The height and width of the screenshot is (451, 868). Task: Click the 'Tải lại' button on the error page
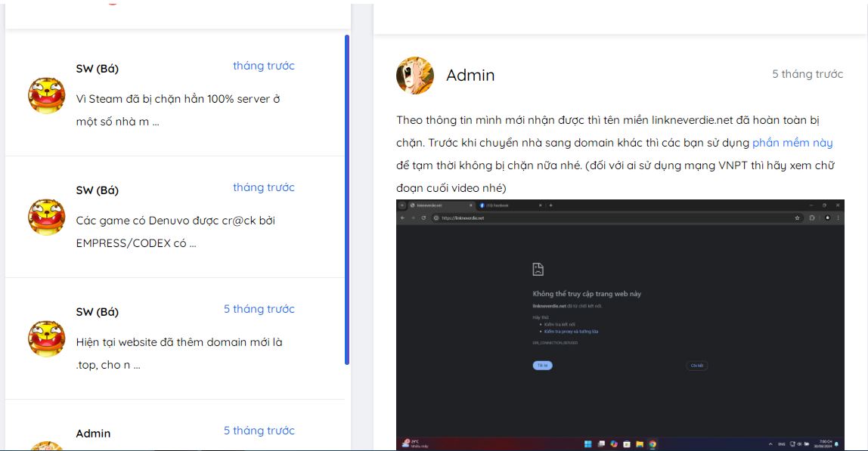[543, 365]
